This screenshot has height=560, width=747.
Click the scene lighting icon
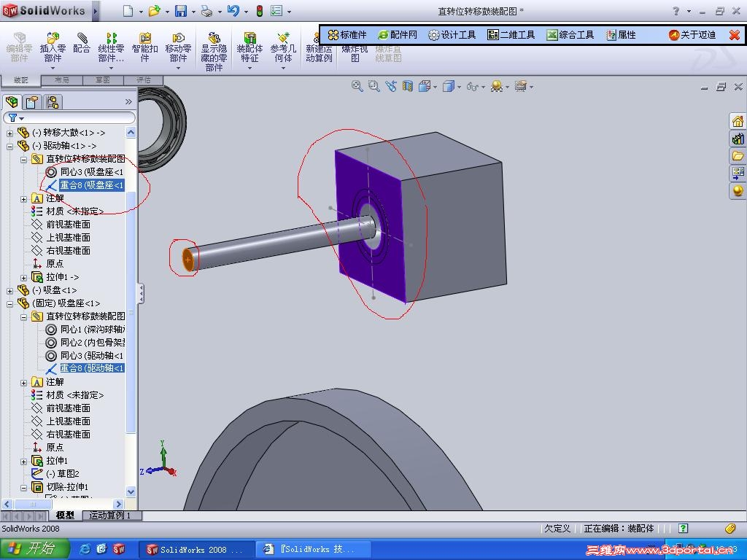tap(496, 86)
